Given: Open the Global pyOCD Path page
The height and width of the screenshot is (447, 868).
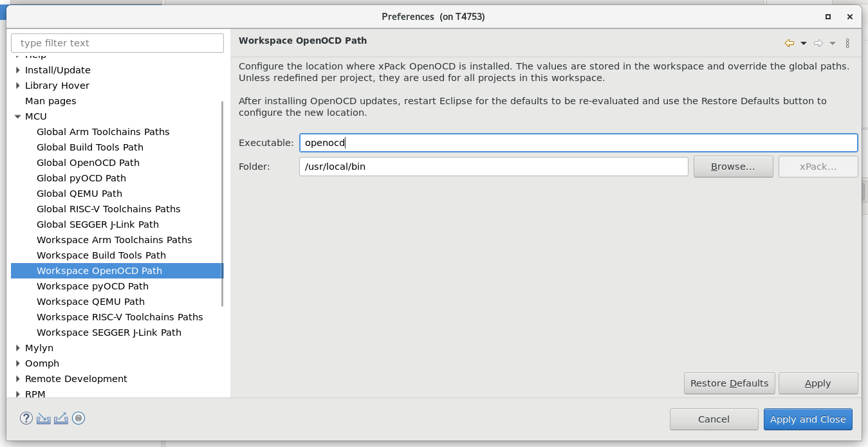Looking at the screenshot, I should (81, 178).
